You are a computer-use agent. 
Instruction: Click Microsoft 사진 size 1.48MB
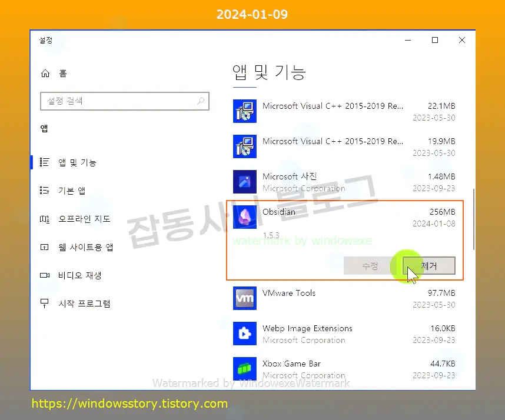point(441,176)
